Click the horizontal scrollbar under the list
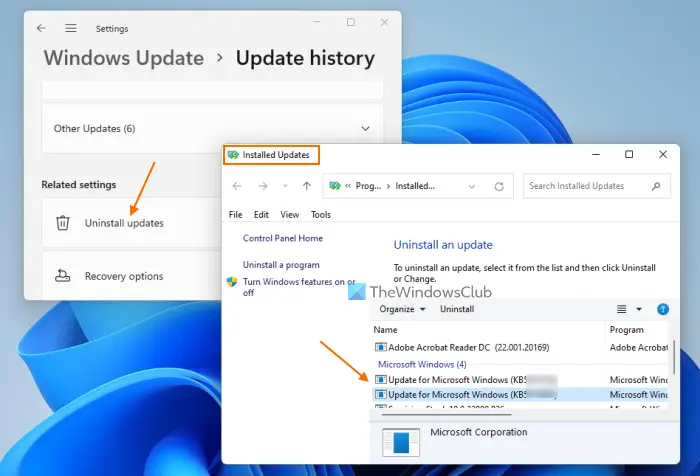700x476 pixels. click(446, 414)
